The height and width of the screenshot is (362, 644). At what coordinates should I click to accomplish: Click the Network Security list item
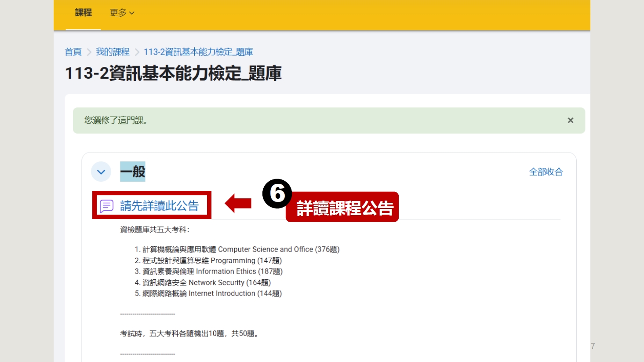(206, 282)
